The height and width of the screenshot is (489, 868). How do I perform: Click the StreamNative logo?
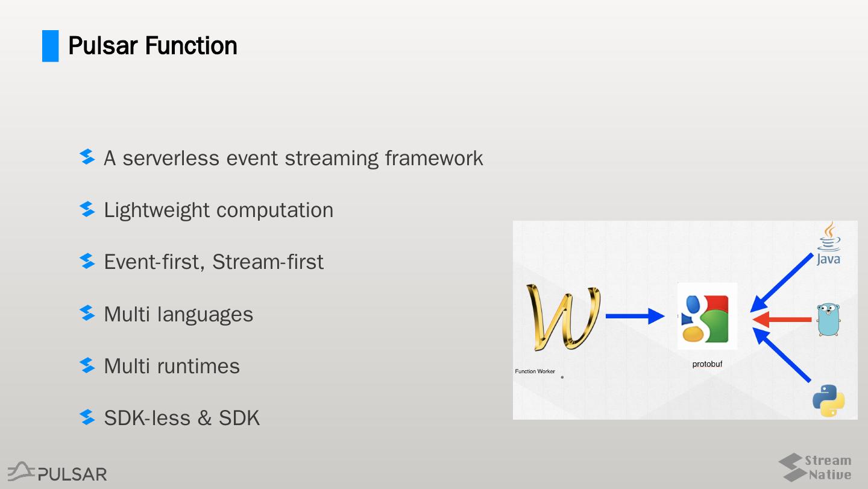(815, 467)
